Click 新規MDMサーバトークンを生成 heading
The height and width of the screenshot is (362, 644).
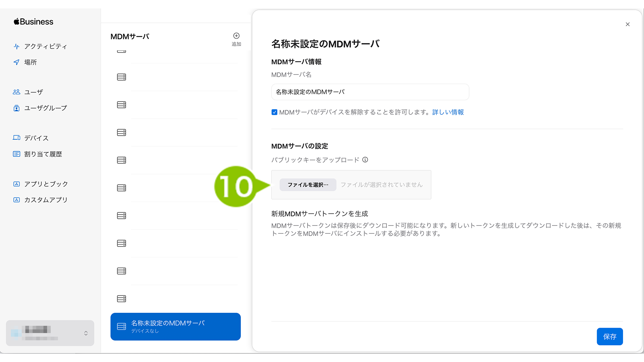pyautogui.click(x=319, y=214)
